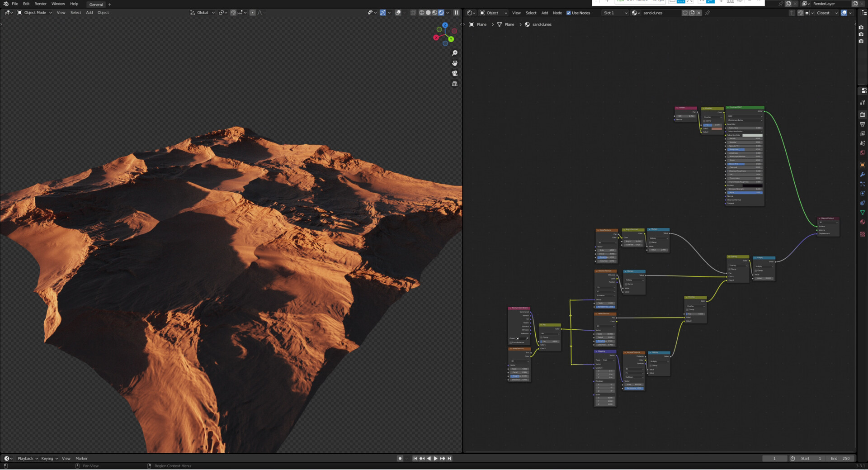The height and width of the screenshot is (470, 868).
Task: Click the Output Properties printer icon
Action: pyautogui.click(x=863, y=124)
